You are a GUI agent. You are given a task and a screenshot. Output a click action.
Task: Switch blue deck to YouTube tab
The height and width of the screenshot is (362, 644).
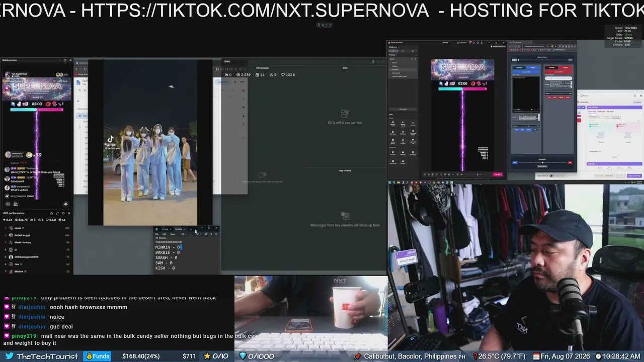(x=532, y=67)
